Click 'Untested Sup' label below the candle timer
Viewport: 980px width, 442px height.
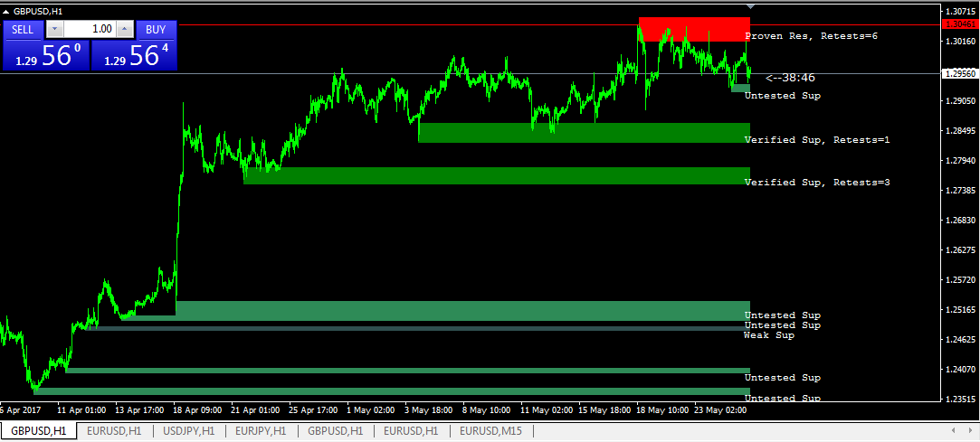(x=783, y=96)
